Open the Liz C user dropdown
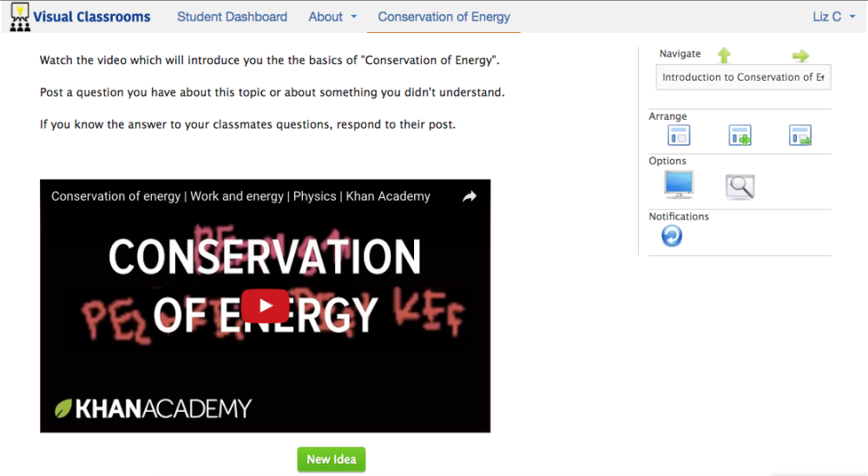The height and width of the screenshot is (476, 868). (833, 17)
